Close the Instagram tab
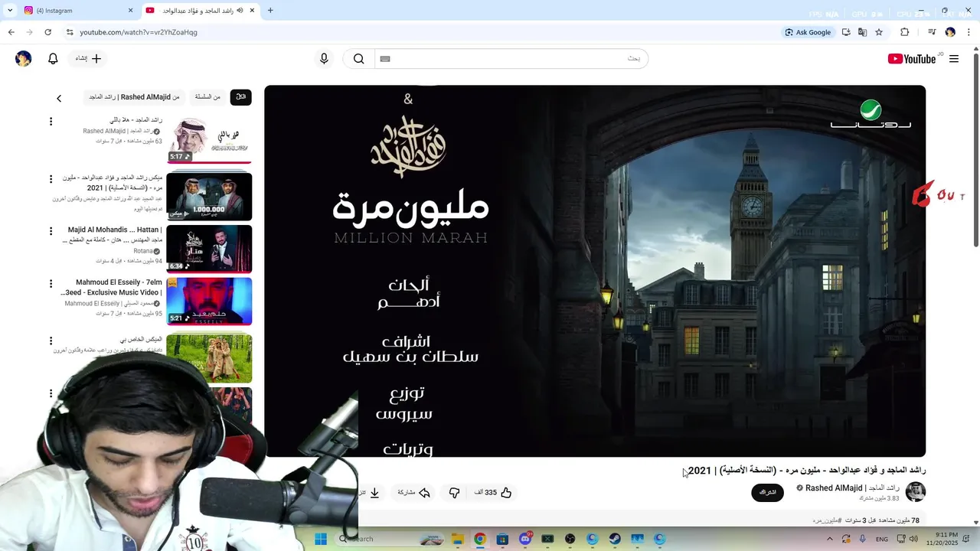This screenshot has width=980, height=551. [130, 11]
